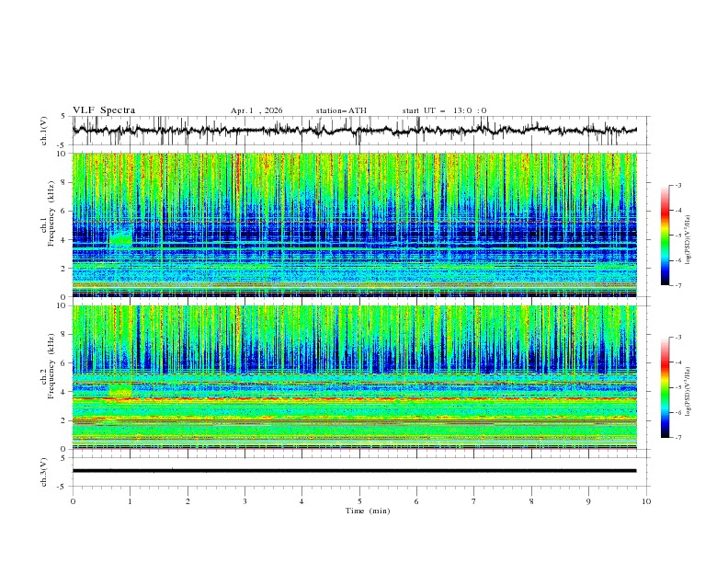The height and width of the screenshot is (563, 728).
Task: Click the "ch.1(V)" waveform axis label
Action: [44, 131]
